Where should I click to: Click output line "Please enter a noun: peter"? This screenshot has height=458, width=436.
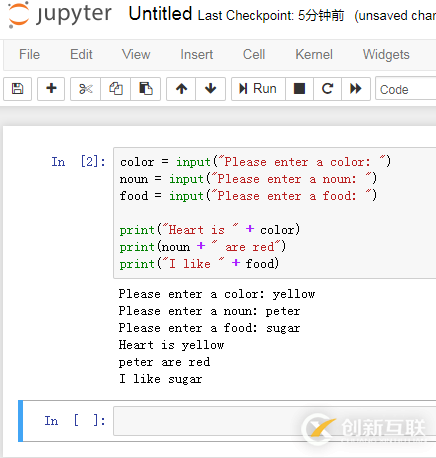[209, 311]
